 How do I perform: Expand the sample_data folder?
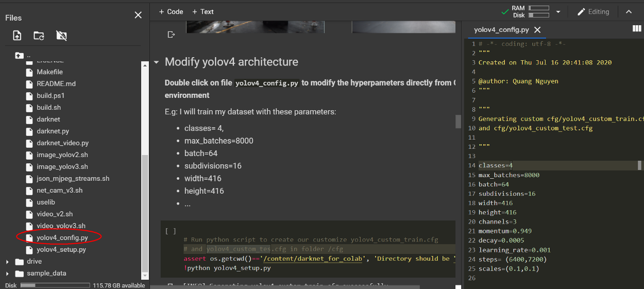7,274
